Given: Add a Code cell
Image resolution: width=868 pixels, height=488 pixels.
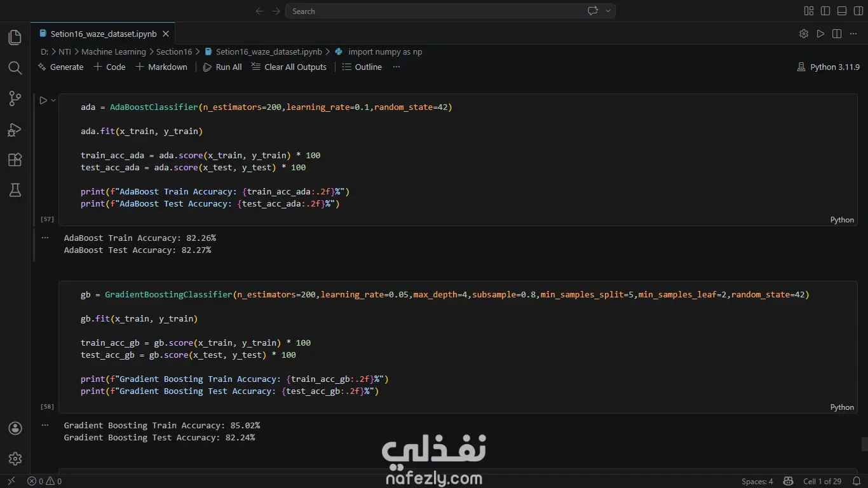Looking at the screenshot, I should point(109,67).
